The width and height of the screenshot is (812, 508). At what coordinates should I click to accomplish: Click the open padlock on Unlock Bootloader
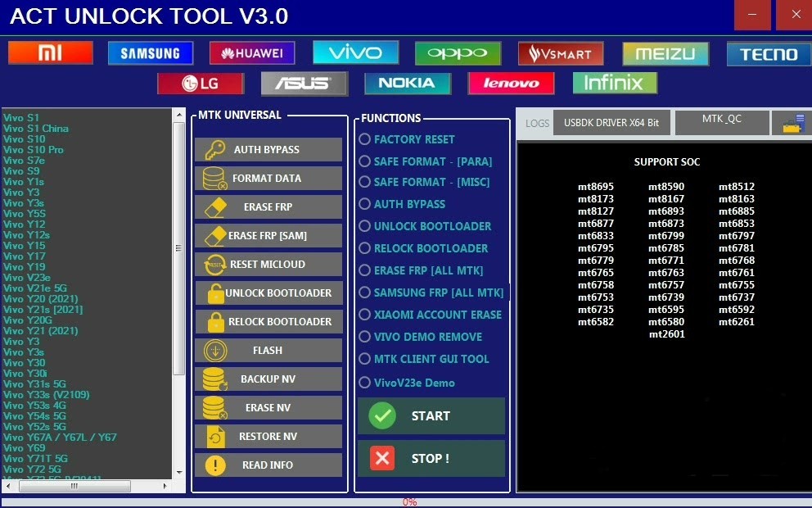(x=215, y=293)
